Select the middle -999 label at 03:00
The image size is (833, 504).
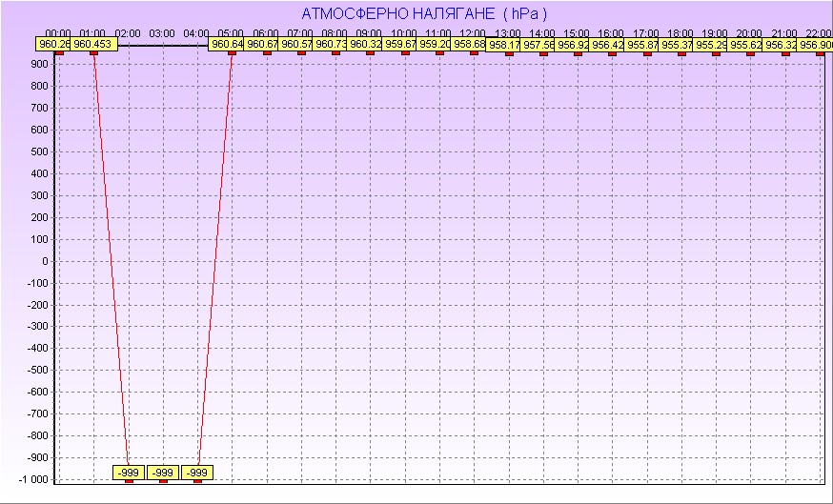tap(163, 473)
